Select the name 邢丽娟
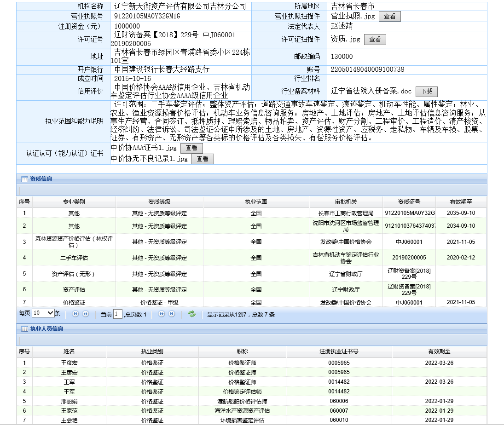 pyautogui.click(x=69, y=401)
